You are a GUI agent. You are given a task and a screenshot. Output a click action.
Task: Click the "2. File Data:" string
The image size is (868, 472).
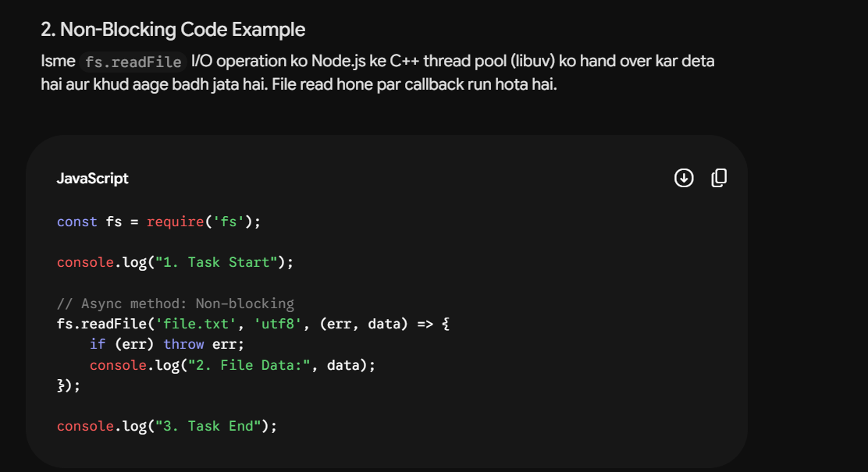249,365
